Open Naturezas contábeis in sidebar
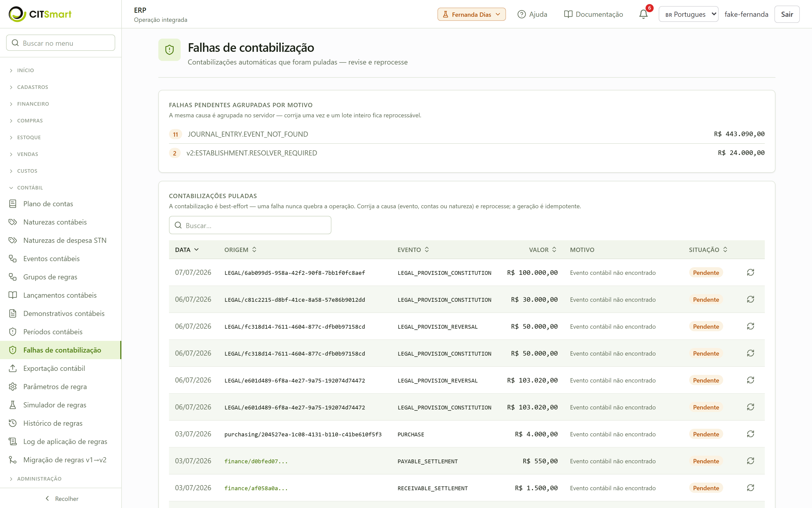 pos(60,222)
